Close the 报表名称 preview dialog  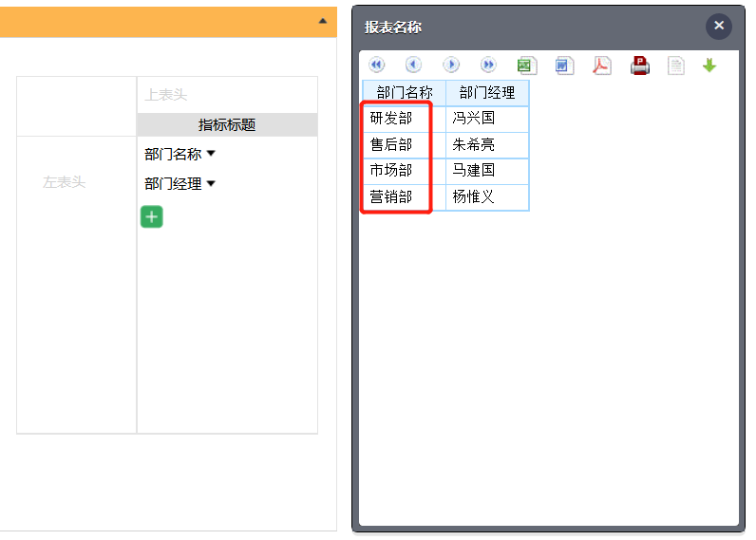(719, 27)
